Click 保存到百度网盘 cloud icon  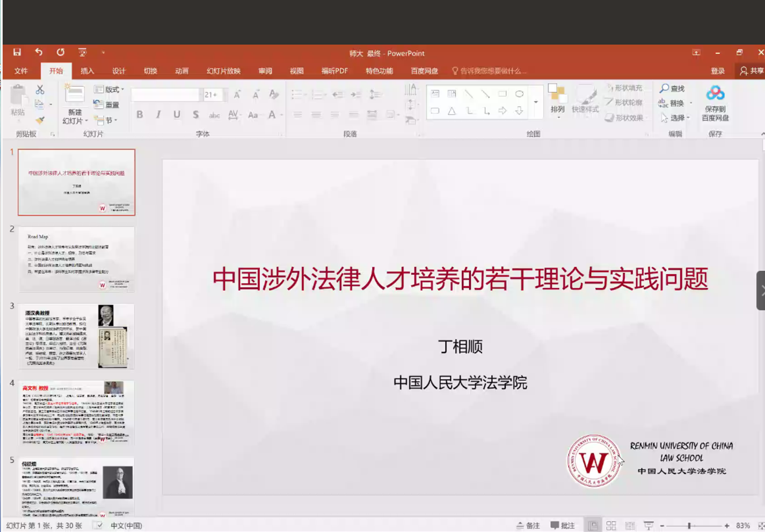pos(715,93)
